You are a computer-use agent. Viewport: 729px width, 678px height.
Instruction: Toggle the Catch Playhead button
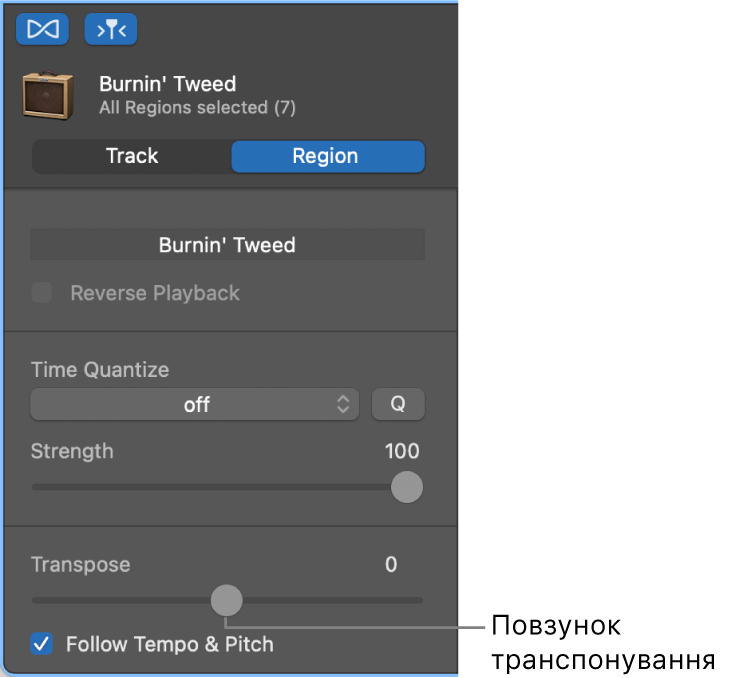tap(111, 30)
